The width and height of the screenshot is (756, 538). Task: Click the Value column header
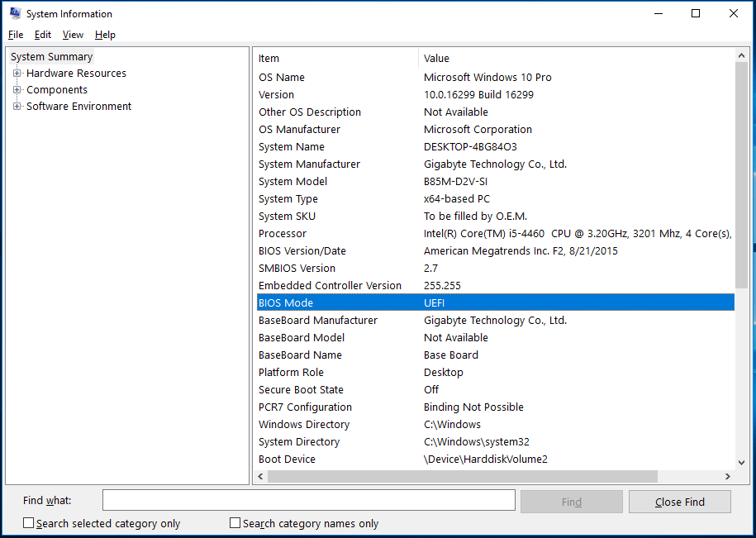coord(576,59)
